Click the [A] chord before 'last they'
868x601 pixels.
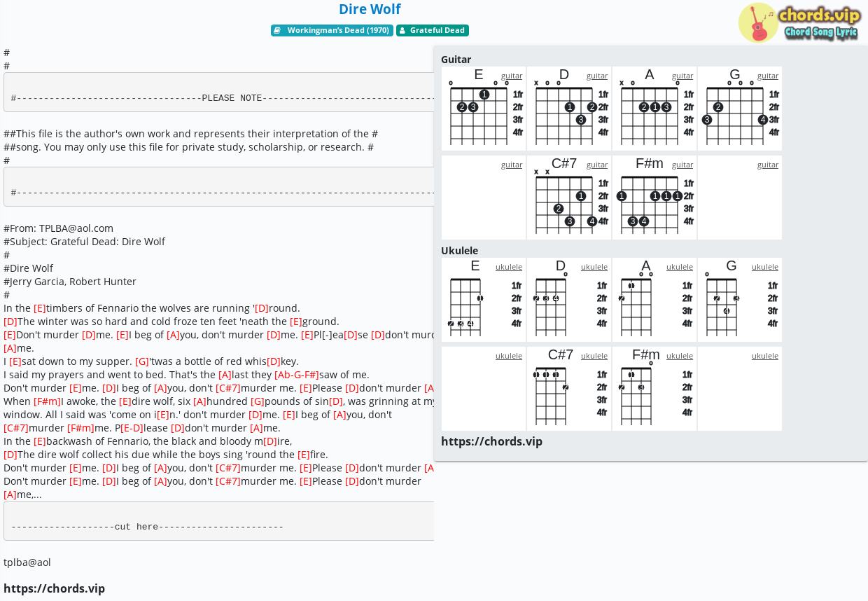click(x=225, y=375)
